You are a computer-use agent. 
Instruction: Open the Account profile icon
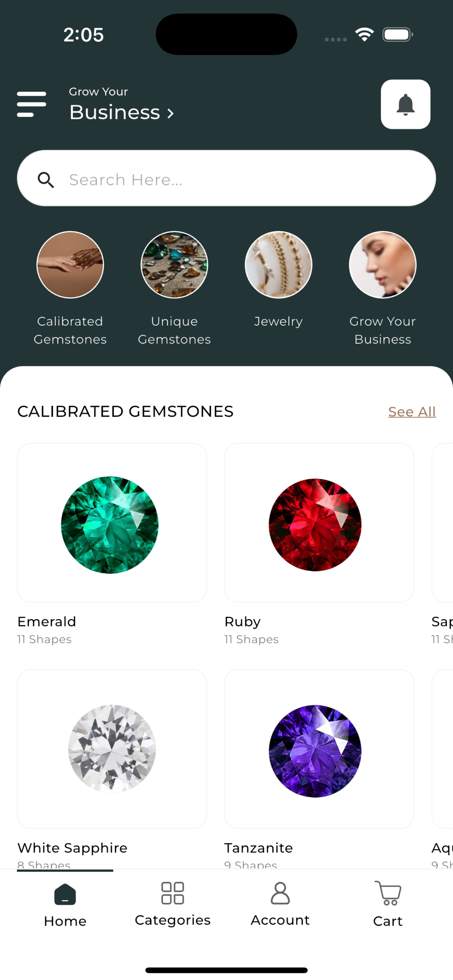(x=280, y=893)
